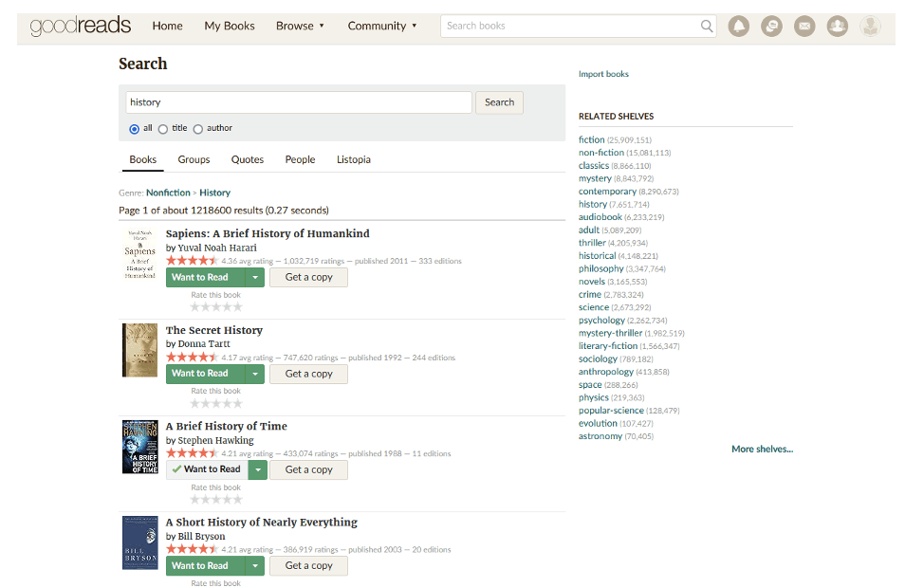905x588 pixels.
Task: Mark Sapiens as Want to Read
Action: (206, 278)
